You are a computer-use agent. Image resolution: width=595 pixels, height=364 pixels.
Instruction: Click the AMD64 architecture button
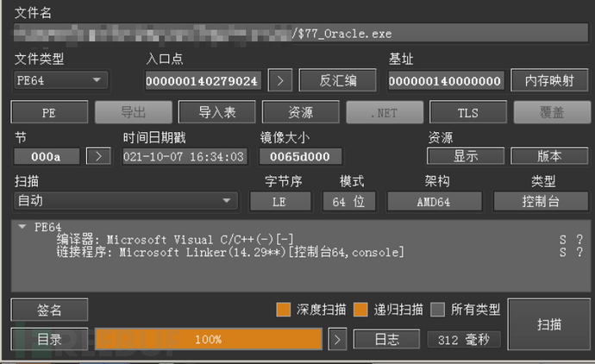(434, 201)
